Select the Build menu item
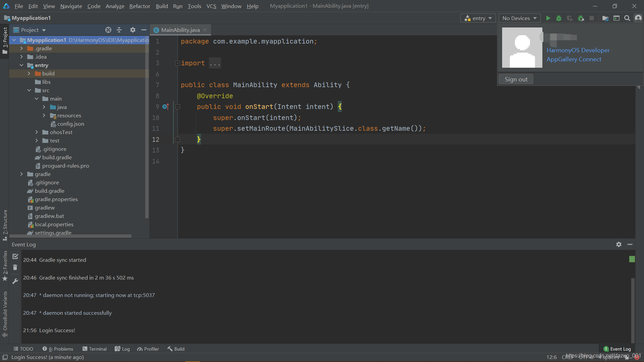Image resolution: width=644 pixels, height=362 pixels. point(161,6)
